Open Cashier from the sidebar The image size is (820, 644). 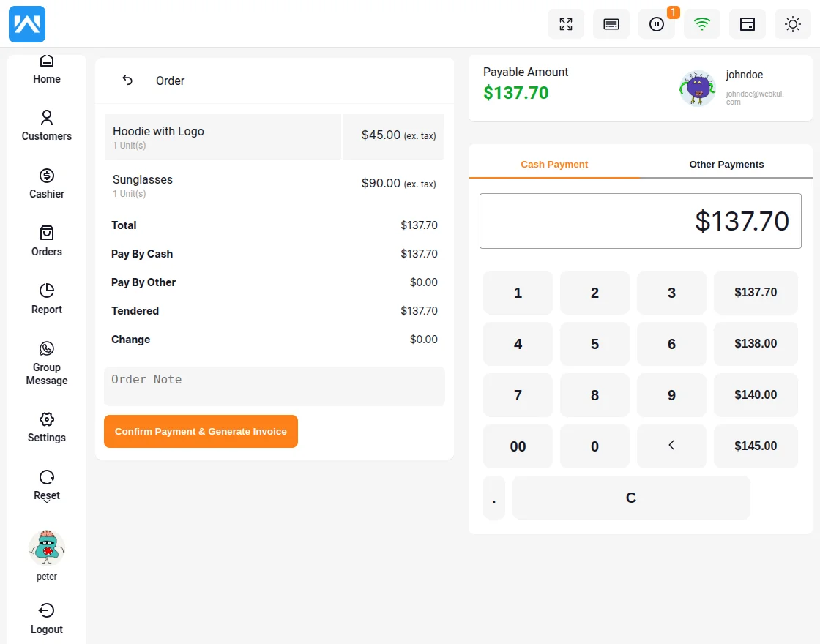[47, 183]
